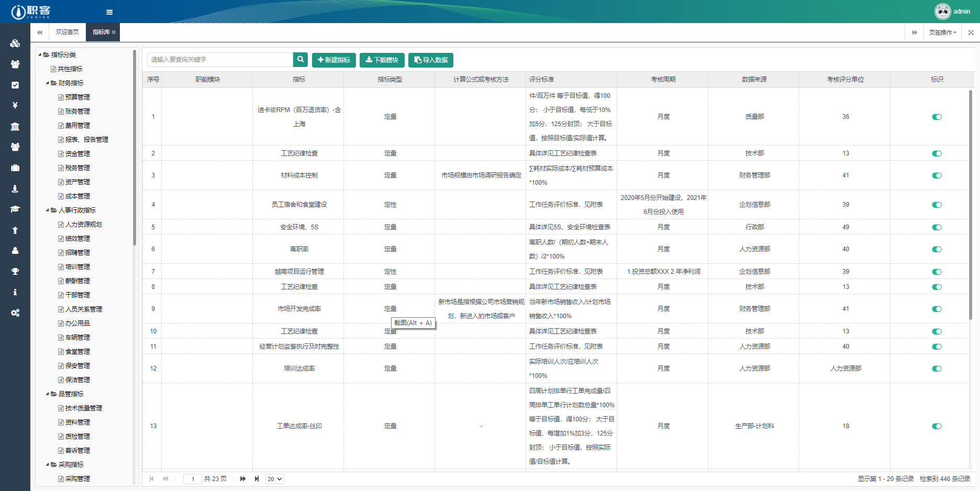The image size is (980, 491).
Task: Switch to the 欢迎首页 tab
Action: click(67, 32)
